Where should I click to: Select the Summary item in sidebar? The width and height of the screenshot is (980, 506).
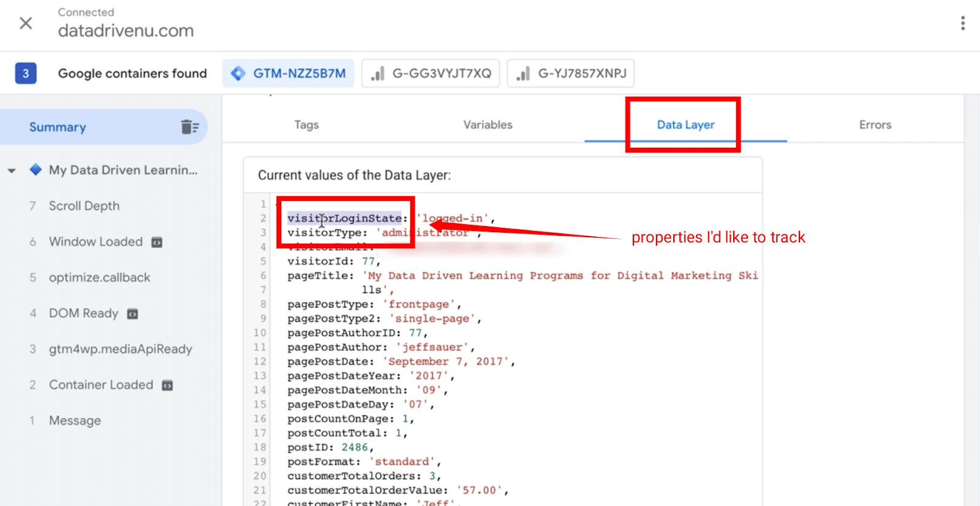tap(104, 127)
